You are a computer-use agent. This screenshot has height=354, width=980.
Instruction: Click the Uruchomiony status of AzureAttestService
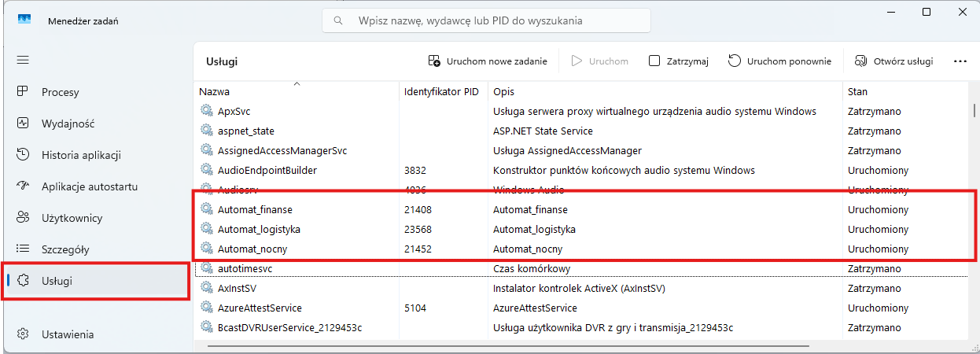pos(879,308)
